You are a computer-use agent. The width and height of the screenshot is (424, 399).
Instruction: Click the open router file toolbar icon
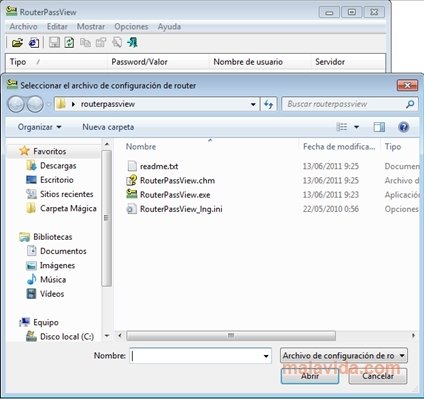(x=17, y=43)
